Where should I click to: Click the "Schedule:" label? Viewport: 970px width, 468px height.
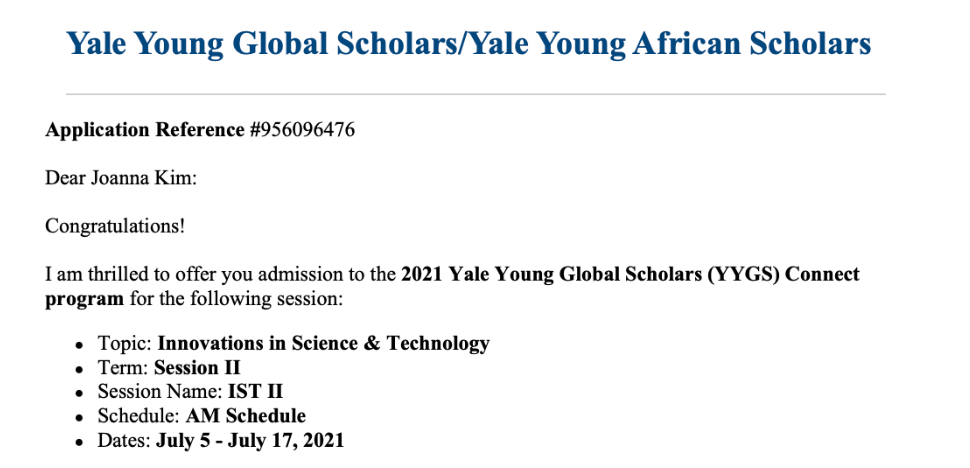[139, 416]
